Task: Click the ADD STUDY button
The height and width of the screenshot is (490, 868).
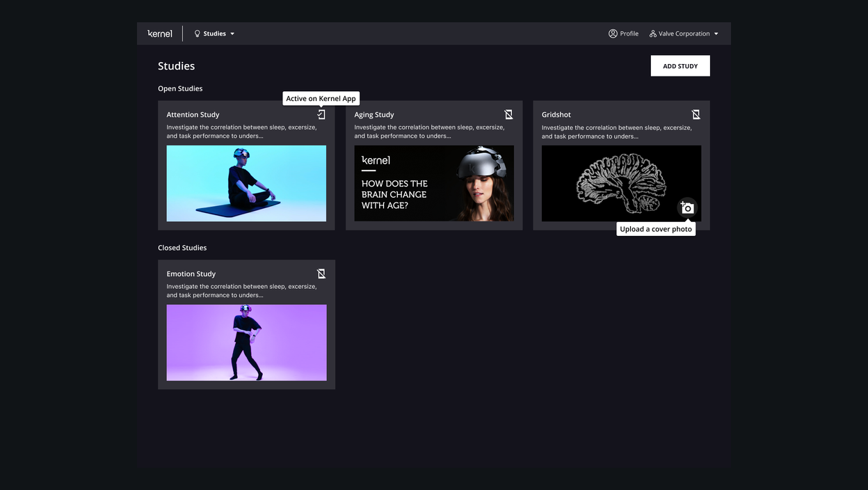Action: pyautogui.click(x=680, y=66)
